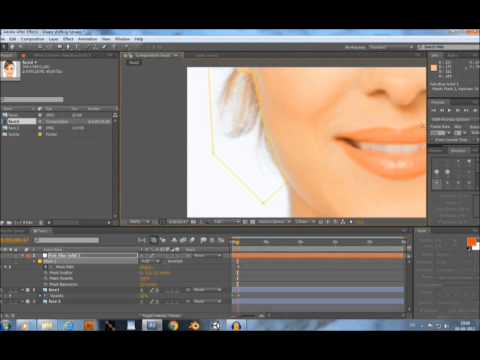
Task: Toggle Mask Expansion stopwatch
Action: [x=46, y=284]
